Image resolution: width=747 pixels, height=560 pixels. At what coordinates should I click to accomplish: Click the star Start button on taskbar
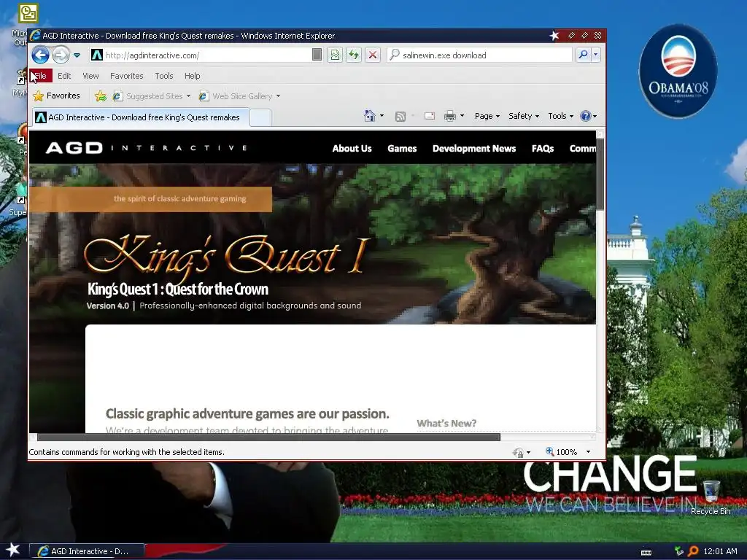(x=13, y=550)
